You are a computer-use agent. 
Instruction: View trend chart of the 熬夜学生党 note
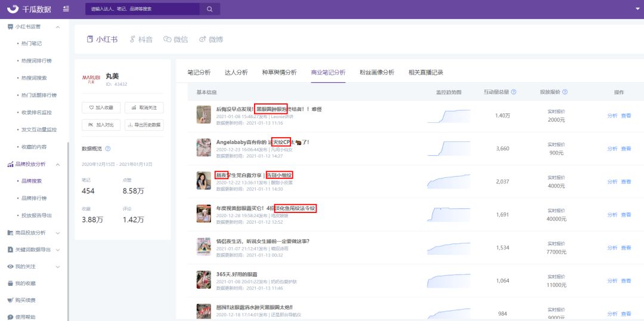click(x=449, y=181)
